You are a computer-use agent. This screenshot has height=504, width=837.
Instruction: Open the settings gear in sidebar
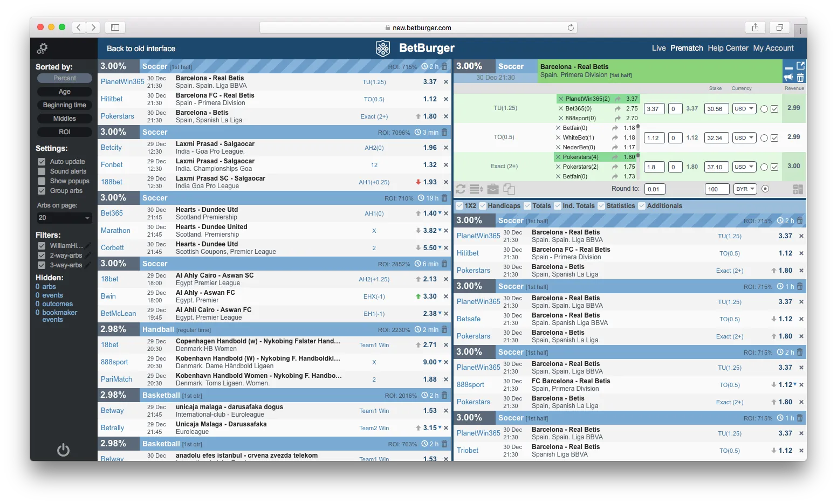pos(42,49)
